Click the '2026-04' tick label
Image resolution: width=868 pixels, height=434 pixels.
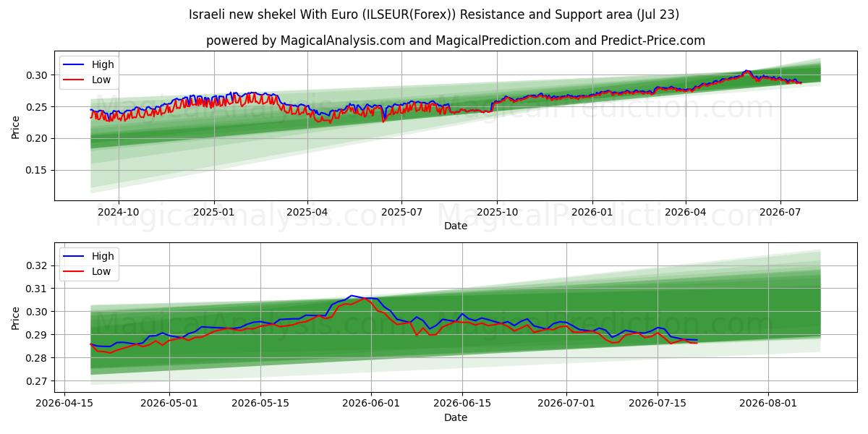point(686,212)
